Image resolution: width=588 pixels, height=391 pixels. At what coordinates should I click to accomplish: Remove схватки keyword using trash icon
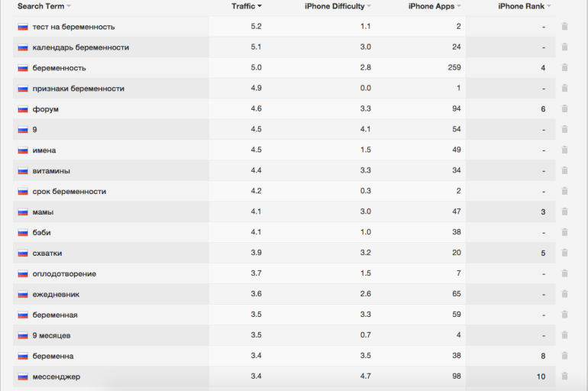564,253
